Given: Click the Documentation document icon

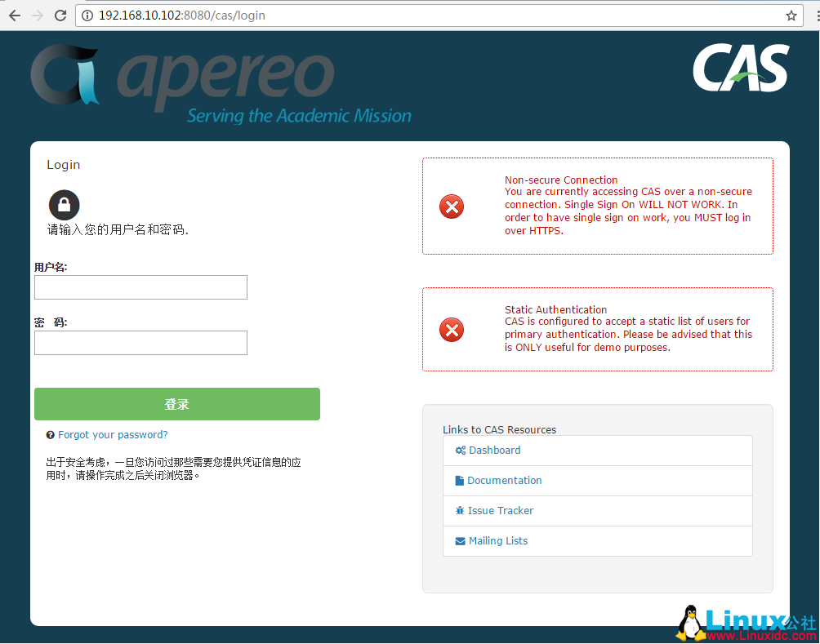Looking at the screenshot, I should click(x=460, y=480).
